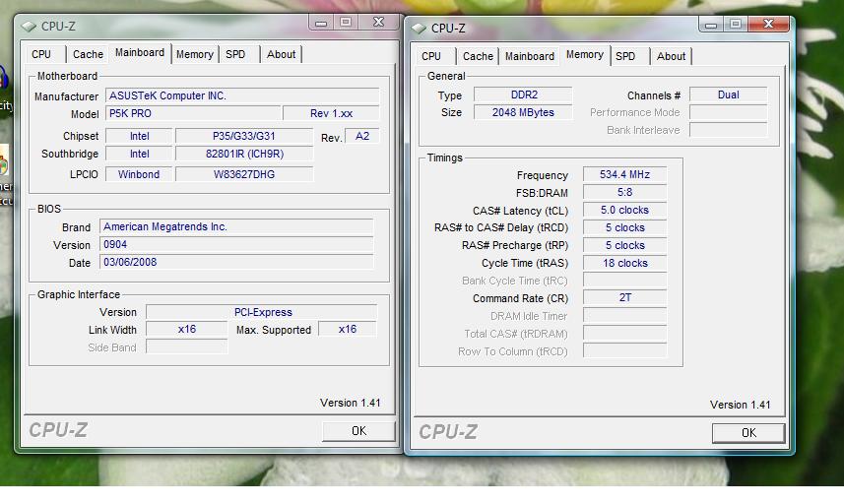Open SPD tab in the left CPU-Z window
The image size is (844, 504).
pyautogui.click(x=235, y=55)
